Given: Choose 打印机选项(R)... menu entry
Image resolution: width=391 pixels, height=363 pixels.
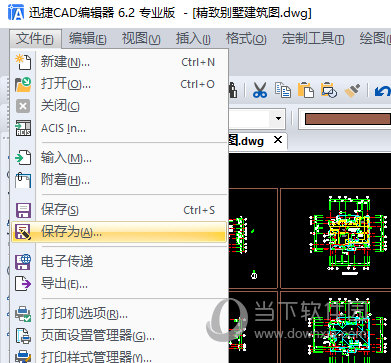Looking at the screenshot, I should pos(119,314).
